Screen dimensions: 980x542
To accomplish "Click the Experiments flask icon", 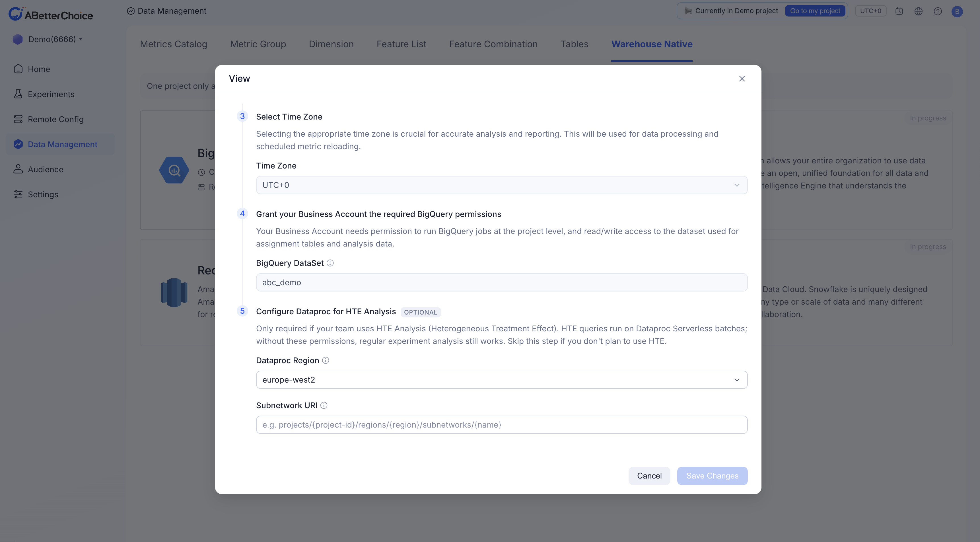I will (x=18, y=94).
